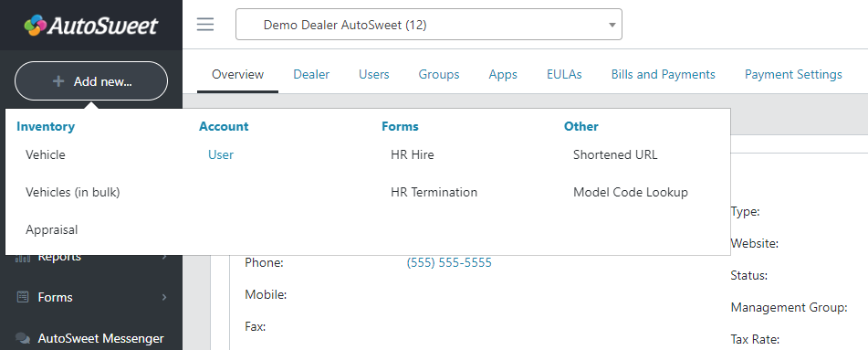
Task: Open the Groups tab
Action: 439,74
